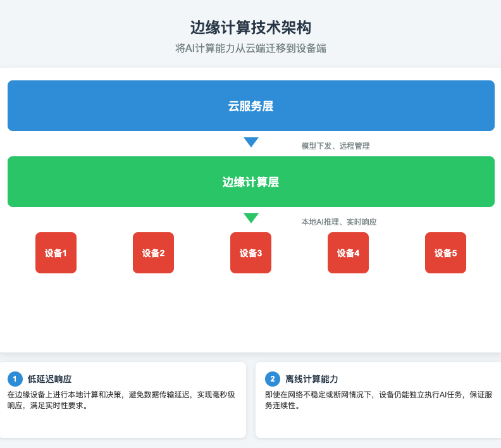The image size is (501, 448).
Task: Click the label 模型下发、远程管理
Action: [x=335, y=146]
